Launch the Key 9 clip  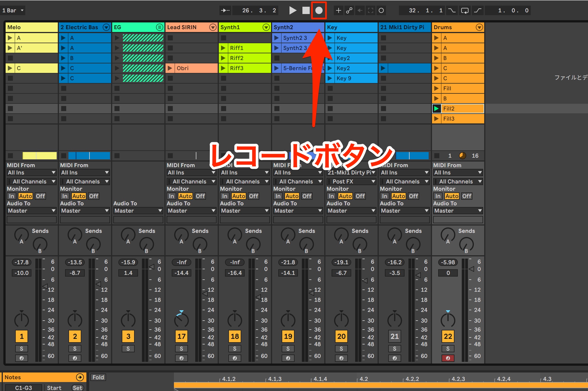pos(330,78)
